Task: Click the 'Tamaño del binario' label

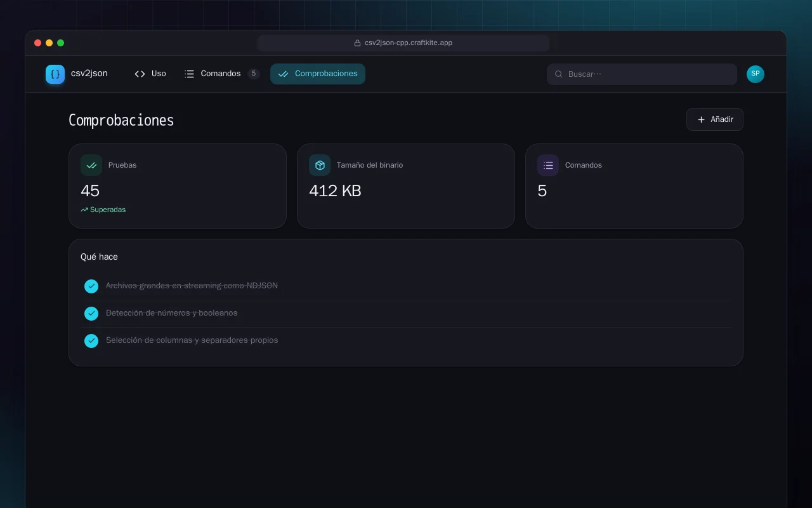Action: pyautogui.click(x=370, y=165)
